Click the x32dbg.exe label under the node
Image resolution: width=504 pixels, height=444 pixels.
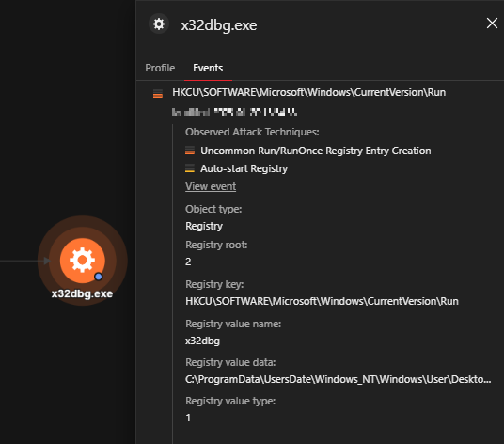83,293
